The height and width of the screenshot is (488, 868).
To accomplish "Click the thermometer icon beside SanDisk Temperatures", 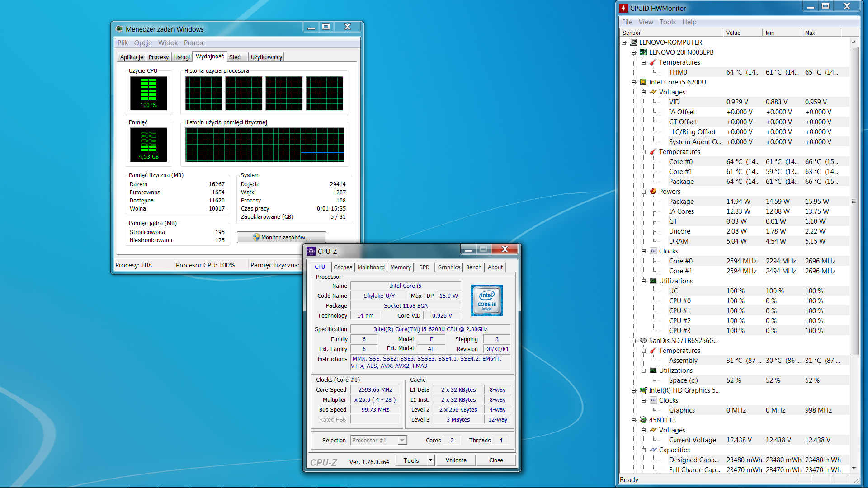I will click(x=653, y=351).
